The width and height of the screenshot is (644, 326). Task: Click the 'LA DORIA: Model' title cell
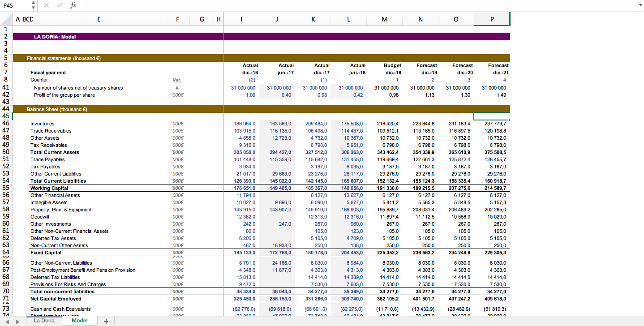pos(55,37)
